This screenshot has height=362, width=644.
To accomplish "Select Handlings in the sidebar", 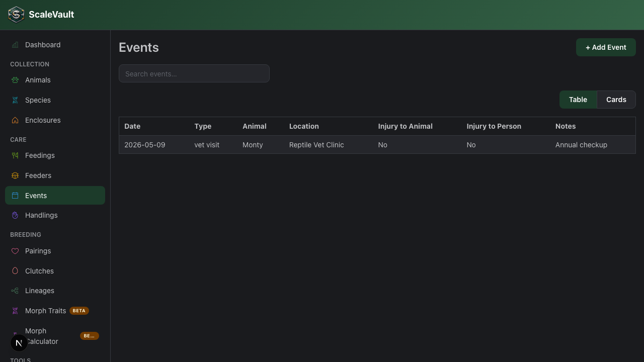I will point(55,215).
